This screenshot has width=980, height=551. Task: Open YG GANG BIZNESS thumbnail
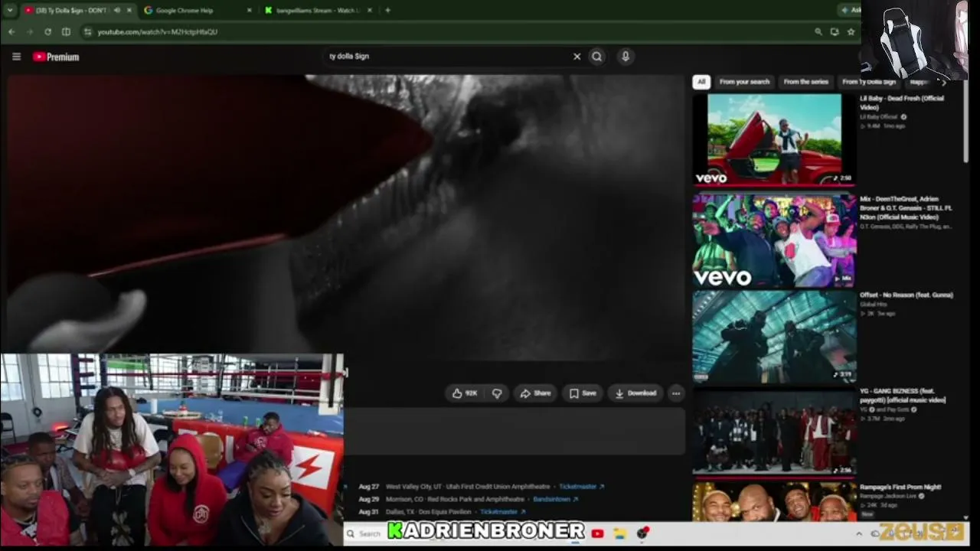774,432
